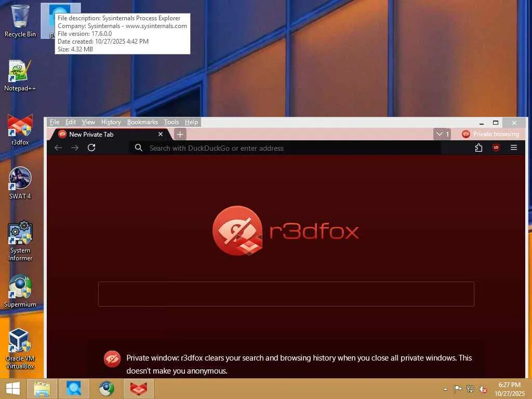Select the Notepad++ desktop shortcut
Image resolution: width=532 pixels, height=399 pixels.
coord(20,75)
